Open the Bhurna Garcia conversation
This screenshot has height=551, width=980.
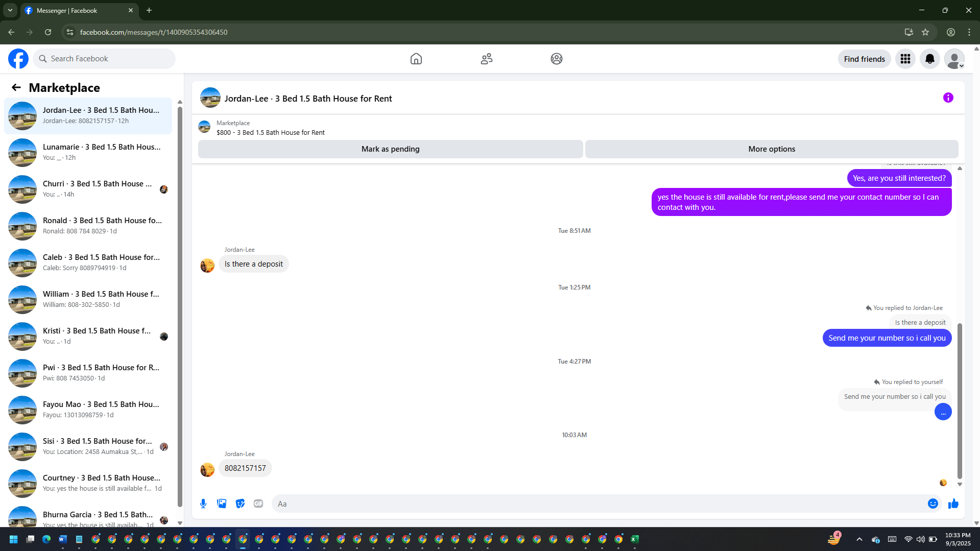[88, 515]
